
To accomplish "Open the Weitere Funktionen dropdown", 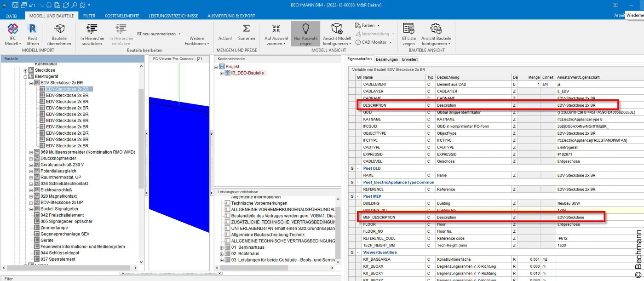I will pos(197,40).
